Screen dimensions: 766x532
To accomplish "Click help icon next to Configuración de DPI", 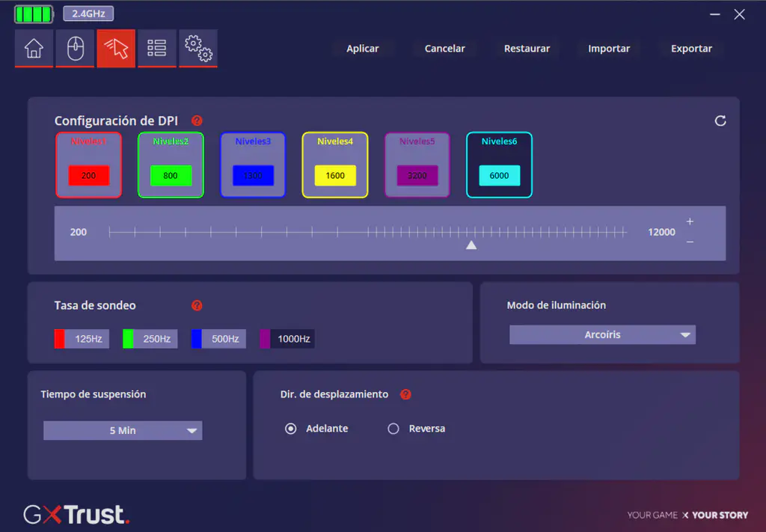I will 197,120.
